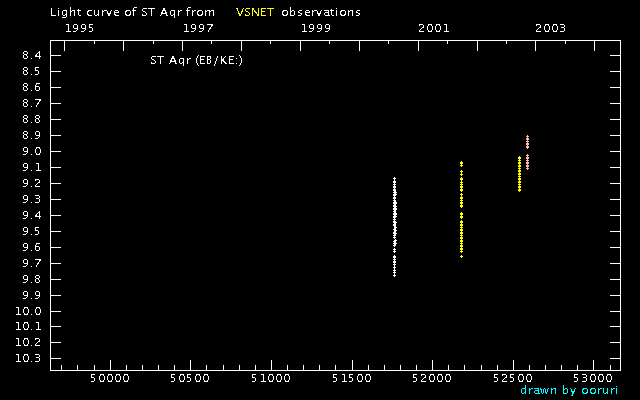
Task: Click the tall yellow data column near 52200
Action: [x=462, y=209]
